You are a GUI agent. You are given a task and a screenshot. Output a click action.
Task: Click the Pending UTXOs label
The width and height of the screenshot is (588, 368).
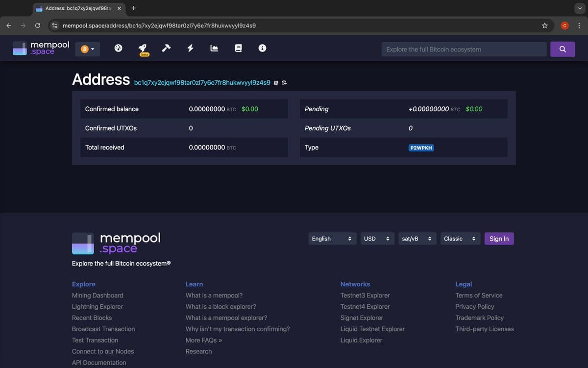click(328, 128)
